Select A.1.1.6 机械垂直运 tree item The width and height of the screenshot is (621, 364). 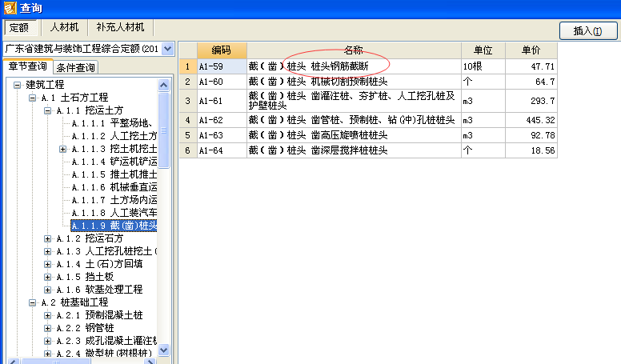pos(114,187)
